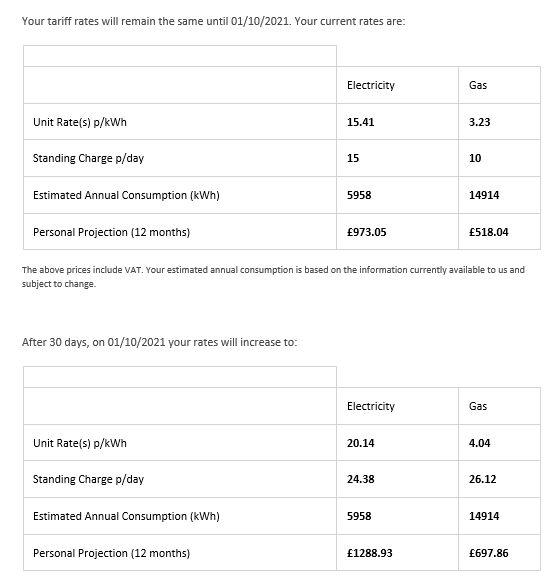Click the first table's Unit Rate(s) p/kWh label
The image size is (551, 579).
pyautogui.click(x=80, y=122)
